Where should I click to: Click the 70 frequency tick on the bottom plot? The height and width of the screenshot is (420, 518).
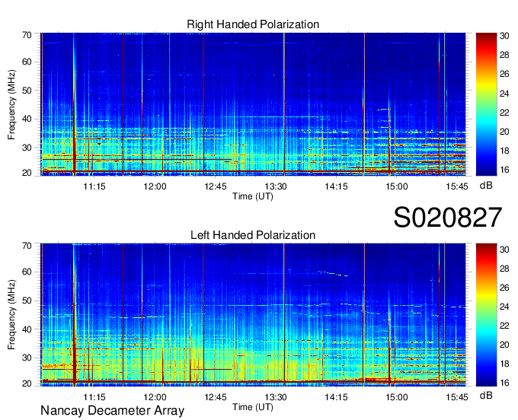(27, 246)
